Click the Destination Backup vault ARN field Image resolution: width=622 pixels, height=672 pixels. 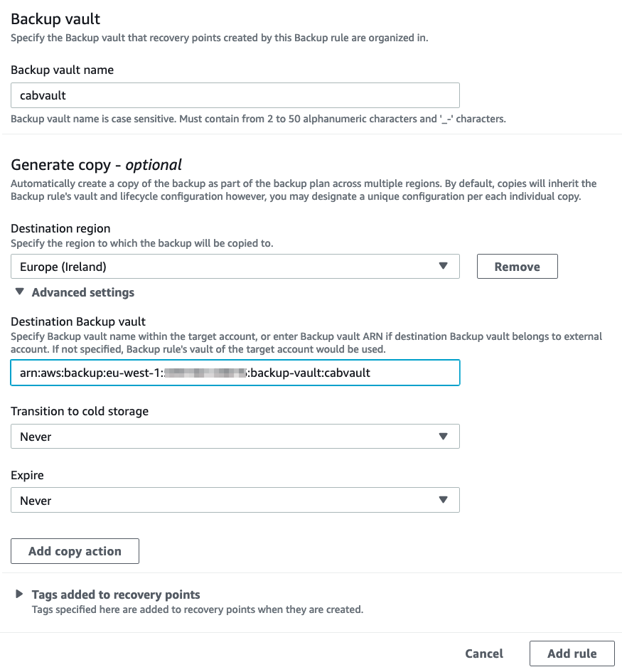pos(235,372)
